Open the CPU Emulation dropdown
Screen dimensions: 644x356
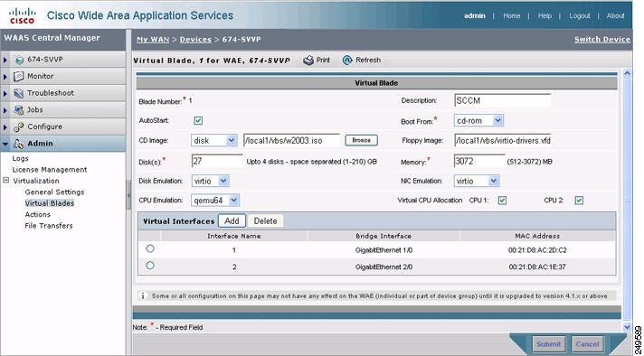[x=215, y=201]
